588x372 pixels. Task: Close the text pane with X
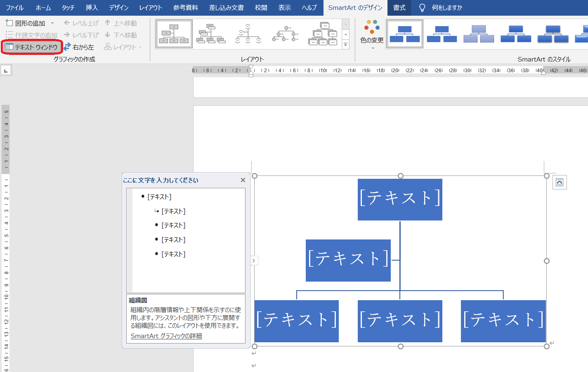(x=243, y=180)
